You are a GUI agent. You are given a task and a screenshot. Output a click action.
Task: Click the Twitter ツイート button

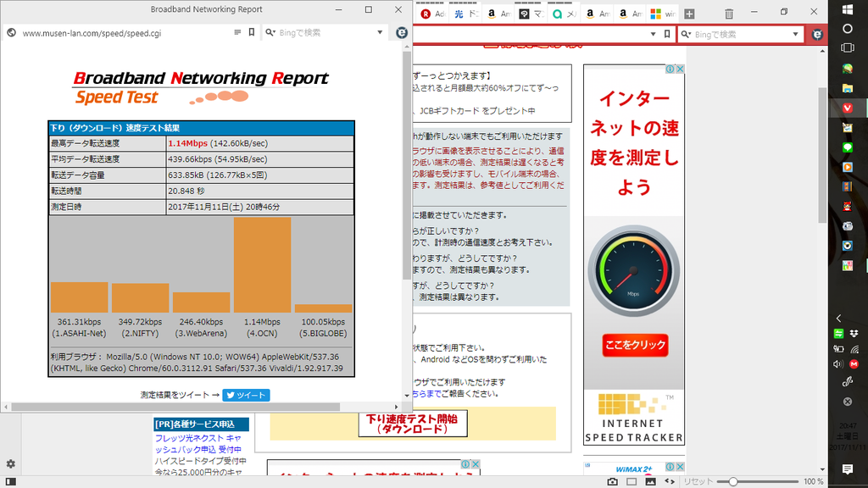tap(246, 395)
